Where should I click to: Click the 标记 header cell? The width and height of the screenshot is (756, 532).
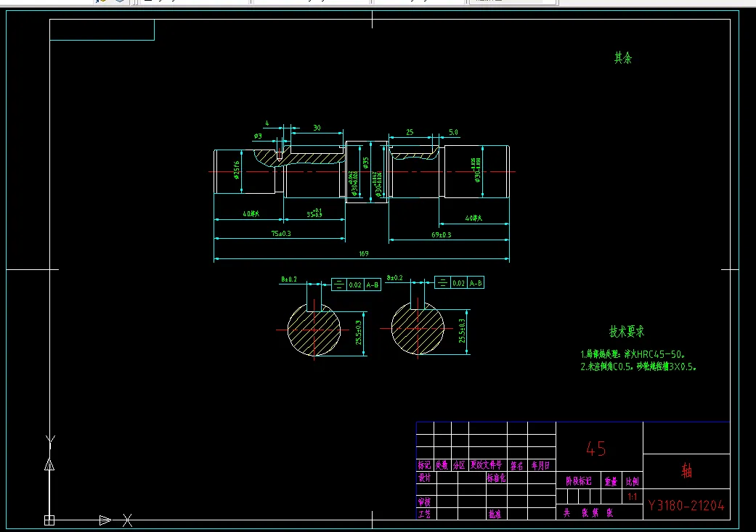coord(424,465)
